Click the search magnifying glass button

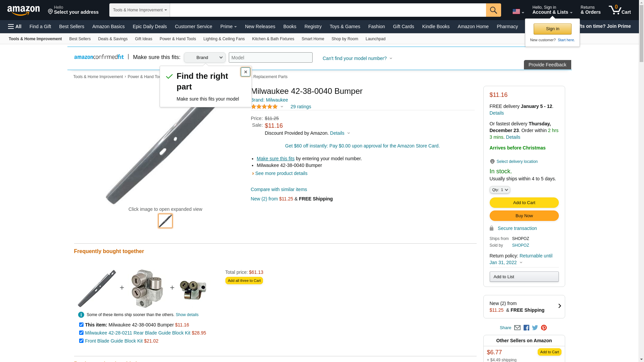click(x=493, y=10)
